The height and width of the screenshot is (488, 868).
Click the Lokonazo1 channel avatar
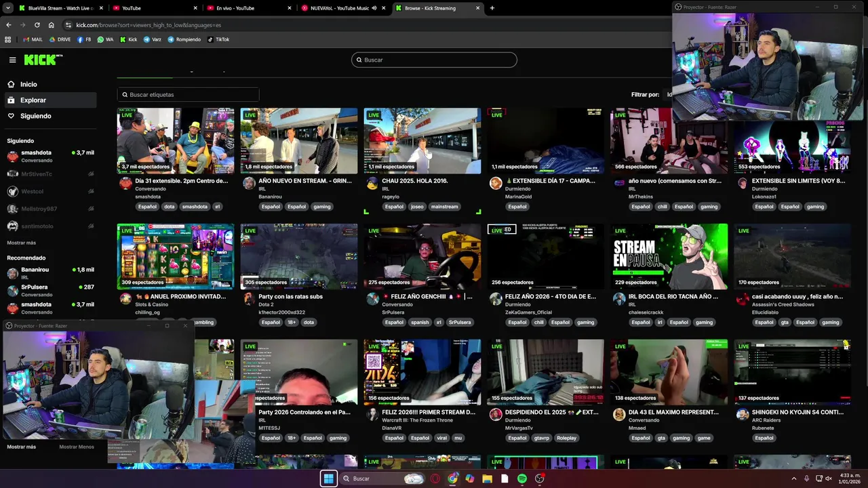click(743, 183)
